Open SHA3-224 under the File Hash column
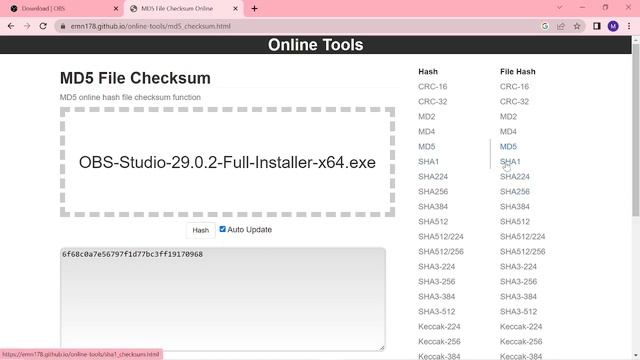640x360 pixels. tap(518, 267)
